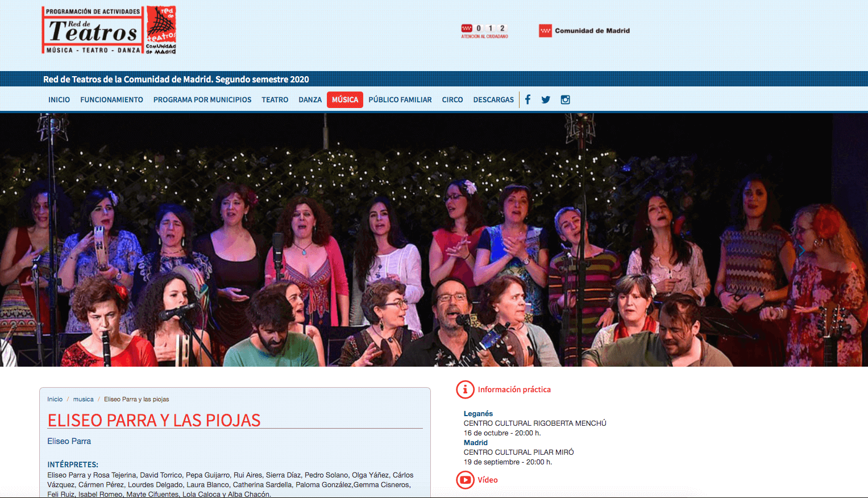Open the DESCARGAS menu item
The width and height of the screenshot is (868, 498).
point(493,99)
